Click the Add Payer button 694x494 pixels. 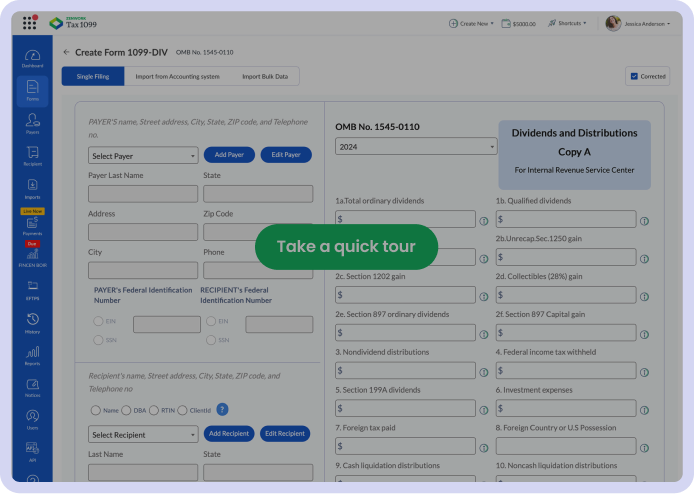[x=229, y=155]
